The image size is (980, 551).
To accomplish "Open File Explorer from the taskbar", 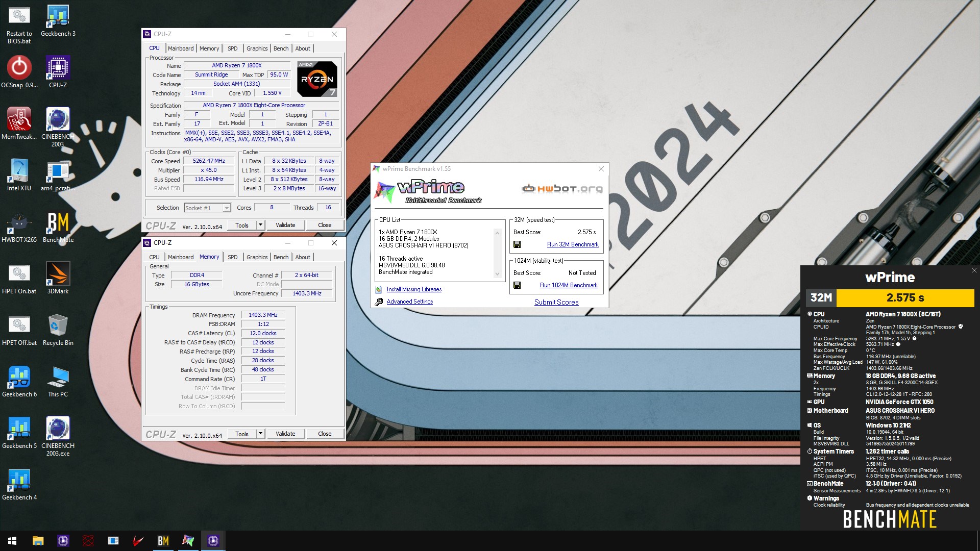I will [38, 540].
